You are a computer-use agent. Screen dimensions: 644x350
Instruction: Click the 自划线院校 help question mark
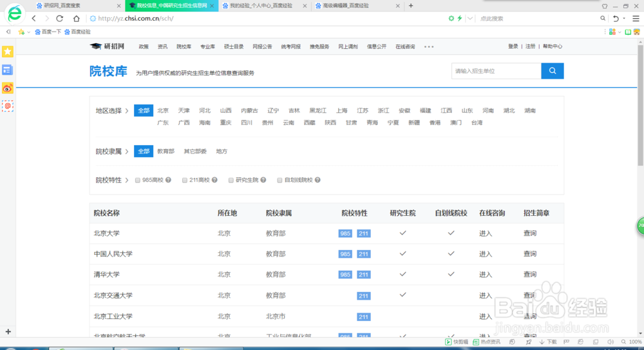pyautogui.click(x=317, y=180)
